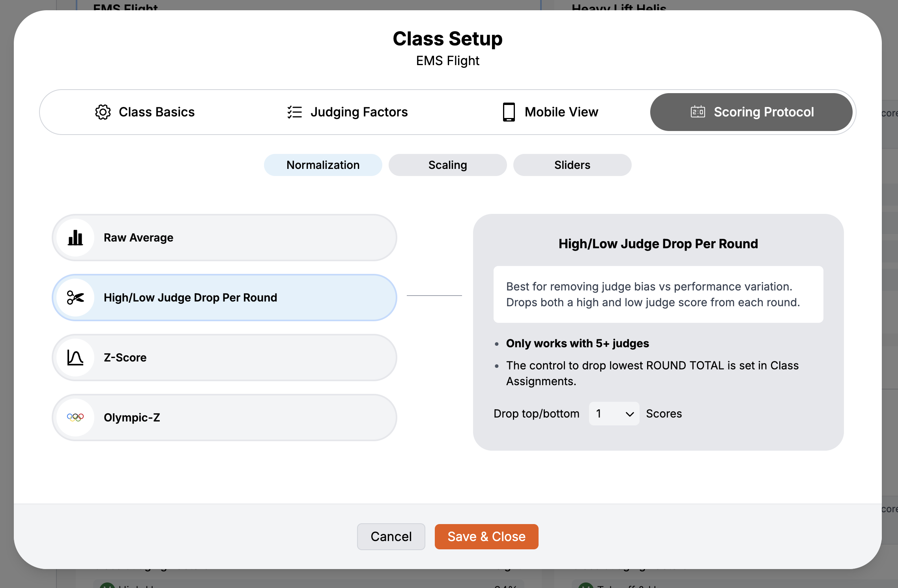
Task: Click the bell curve Z-Score icon
Action: point(75,358)
